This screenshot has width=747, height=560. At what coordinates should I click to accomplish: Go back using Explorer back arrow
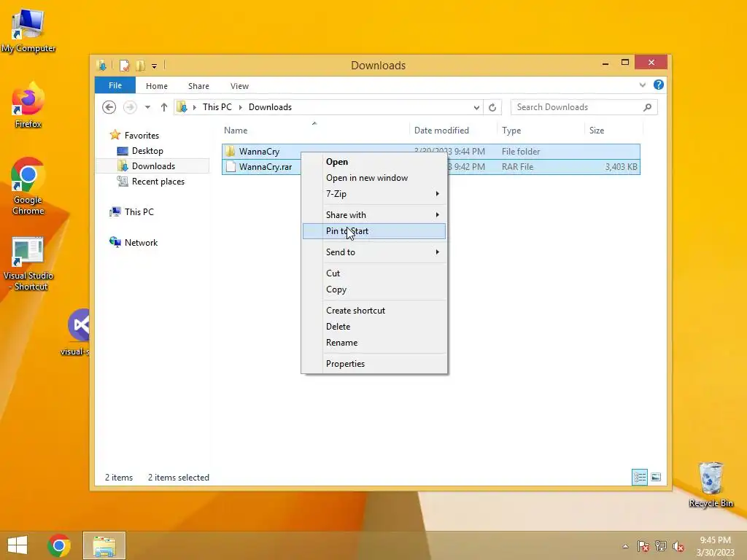(x=109, y=107)
